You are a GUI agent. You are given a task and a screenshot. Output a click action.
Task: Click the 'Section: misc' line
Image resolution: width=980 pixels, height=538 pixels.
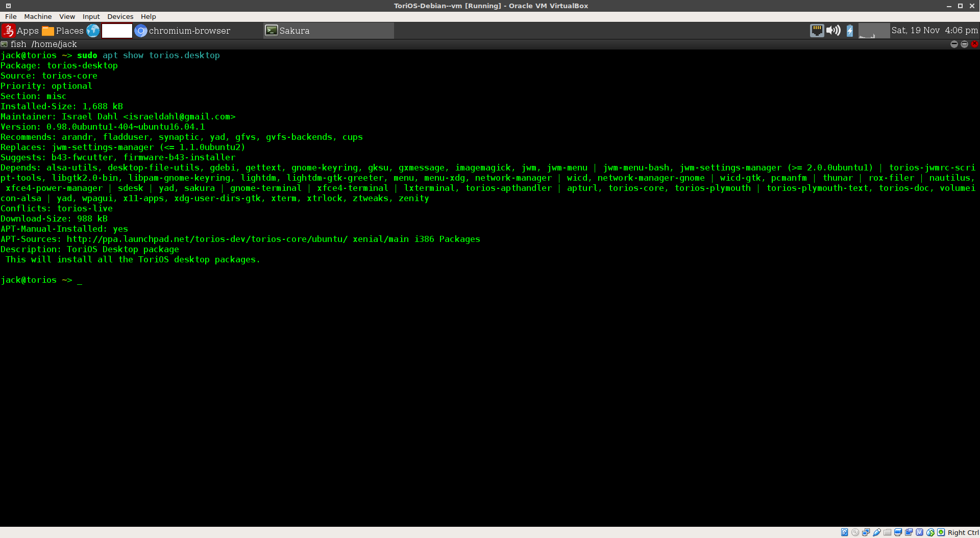(x=34, y=96)
